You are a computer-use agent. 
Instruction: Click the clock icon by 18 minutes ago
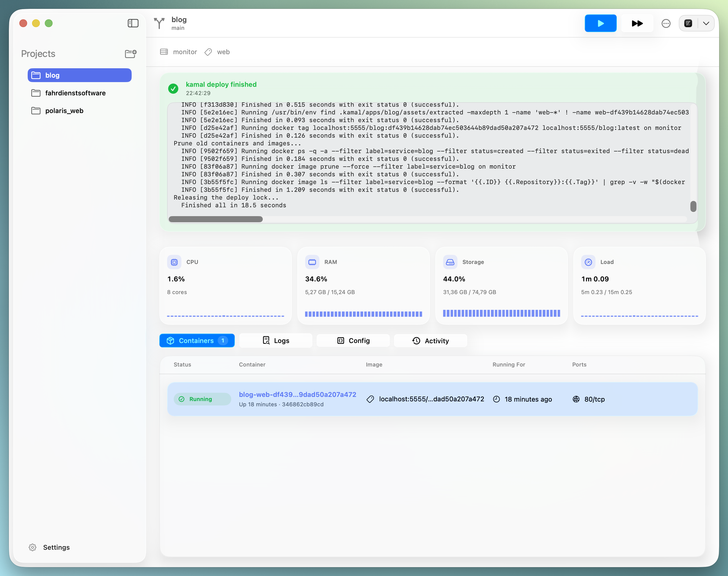click(x=496, y=399)
